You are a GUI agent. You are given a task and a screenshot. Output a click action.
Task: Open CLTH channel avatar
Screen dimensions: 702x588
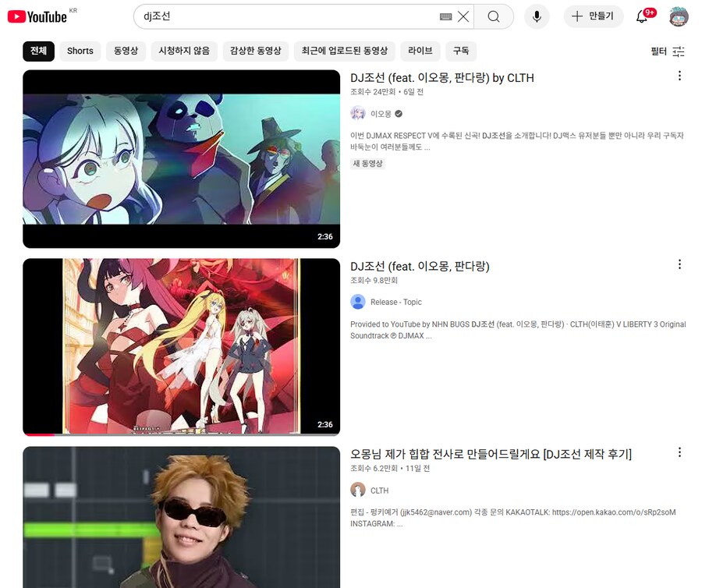click(x=358, y=490)
